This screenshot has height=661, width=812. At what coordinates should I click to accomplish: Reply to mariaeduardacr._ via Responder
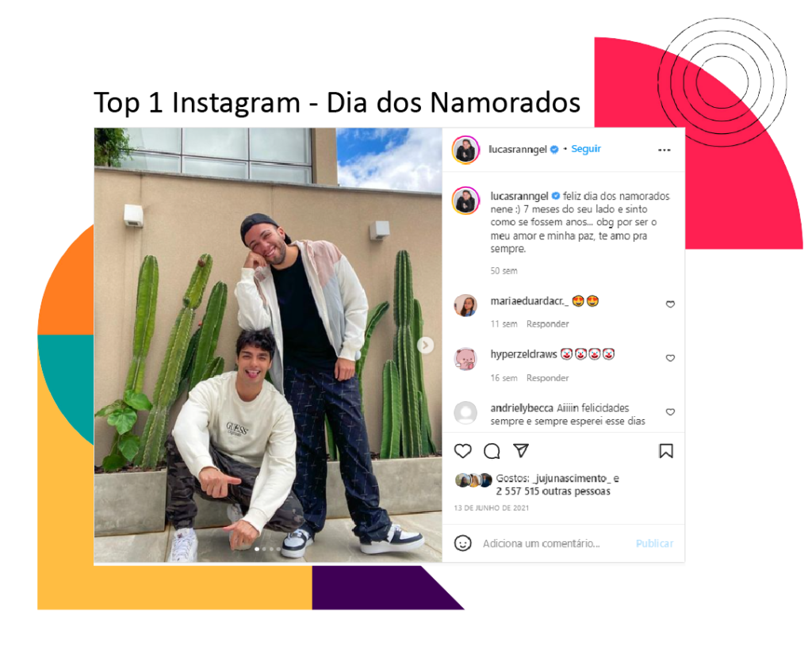coord(547,324)
